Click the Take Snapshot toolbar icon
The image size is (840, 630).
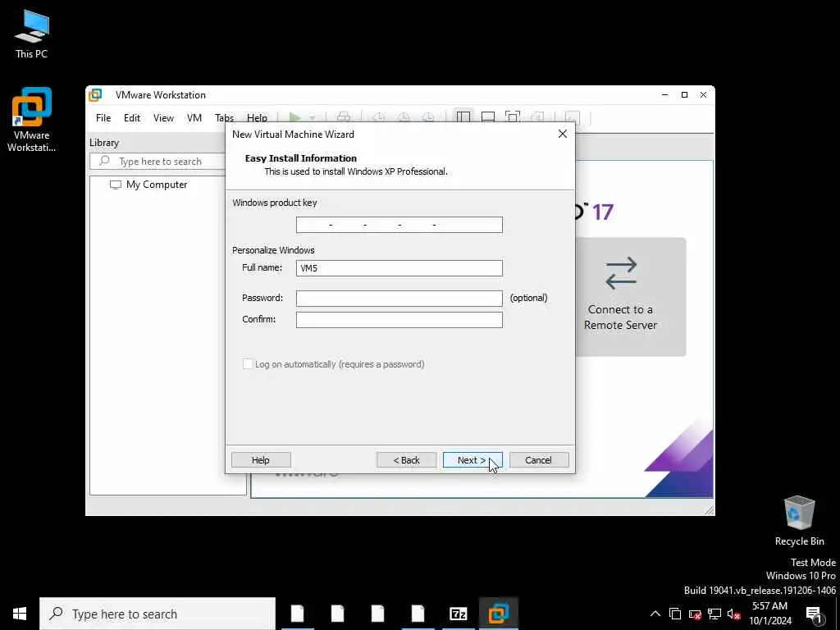click(x=379, y=117)
